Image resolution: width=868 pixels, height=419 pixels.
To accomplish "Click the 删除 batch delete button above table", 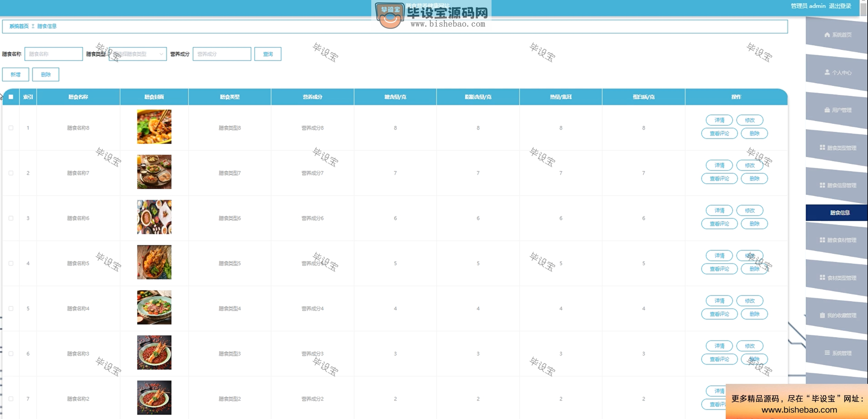I will click(x=46, y=75).
